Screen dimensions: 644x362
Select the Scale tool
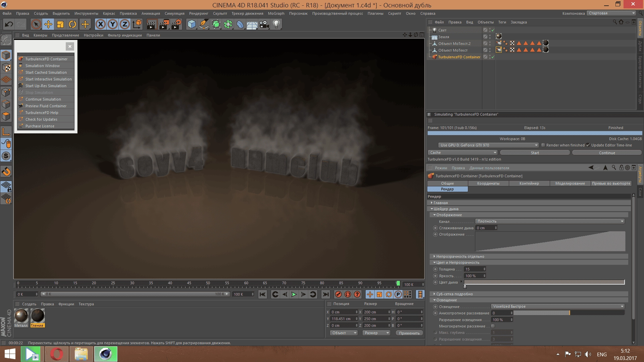[60, 24]
